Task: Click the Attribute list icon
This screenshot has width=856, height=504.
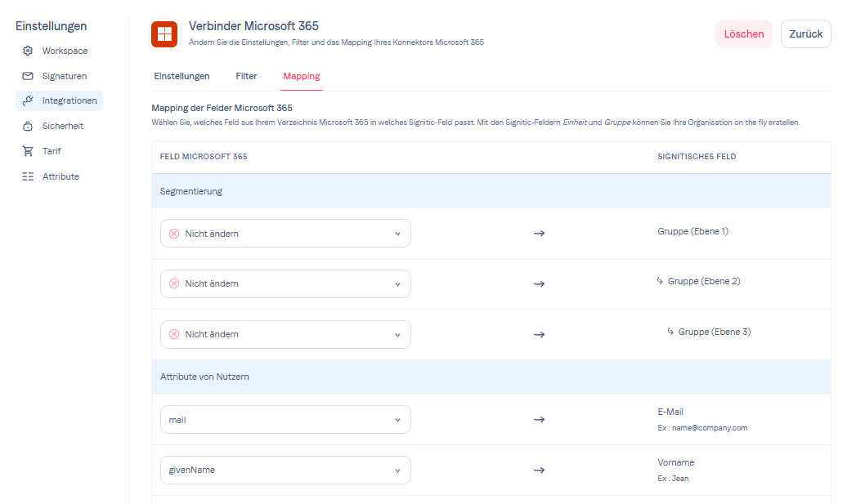Action: pos(28,176)
